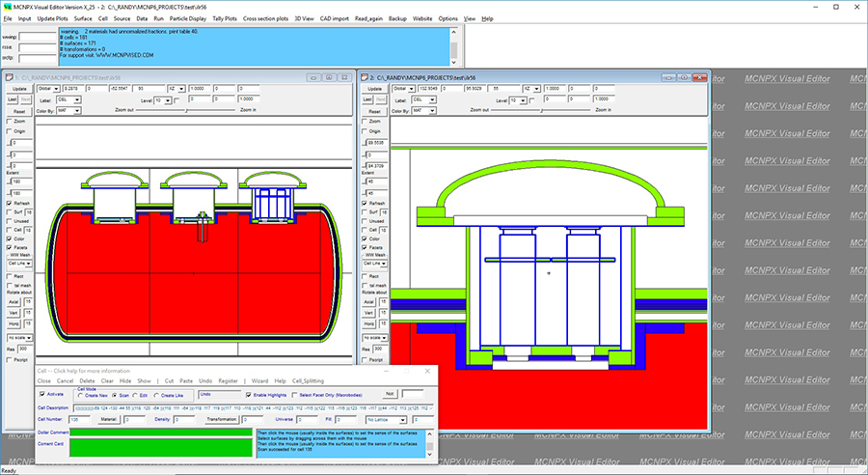Uncheck Refresh in plot window 1
Image resolution: width=868 pixels, height=475 pixels.
point(10,204)
